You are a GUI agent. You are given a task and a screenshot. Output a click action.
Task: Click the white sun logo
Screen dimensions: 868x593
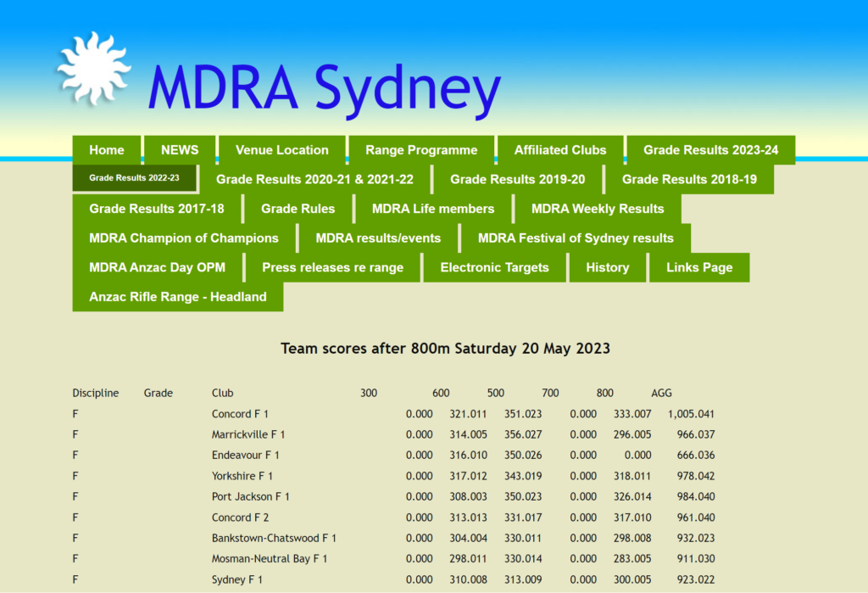(94, 68)
